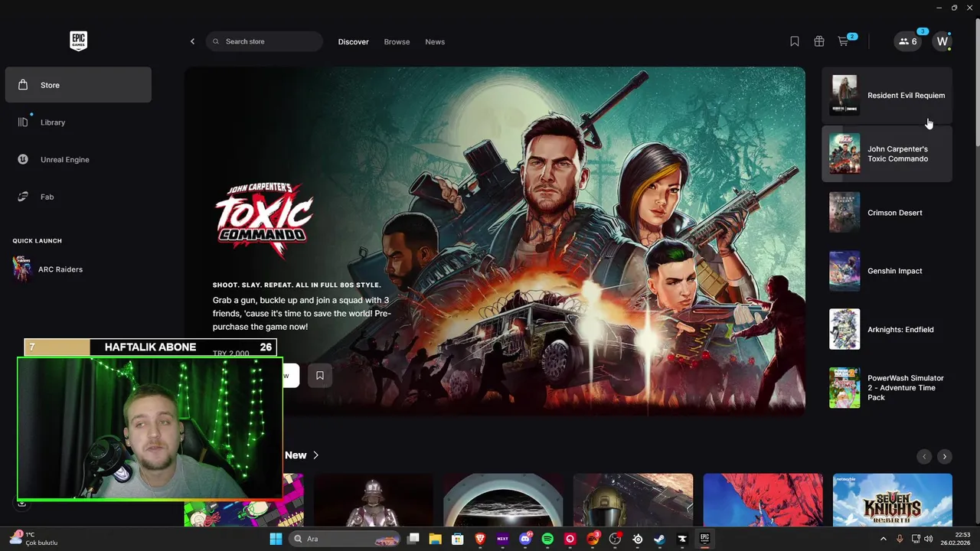Open the W profile avatar menu
The width and height of the screenshot is (980, 551).
(942, 41)
